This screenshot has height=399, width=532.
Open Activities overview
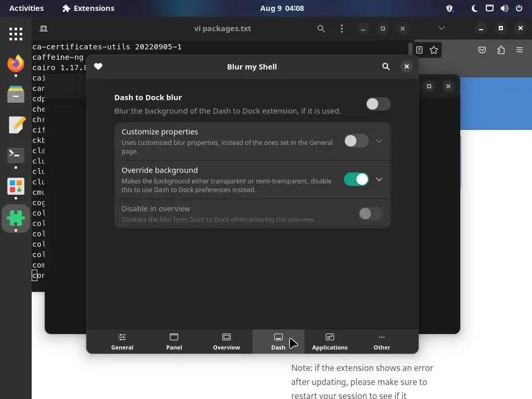click(x=26, y=8)
